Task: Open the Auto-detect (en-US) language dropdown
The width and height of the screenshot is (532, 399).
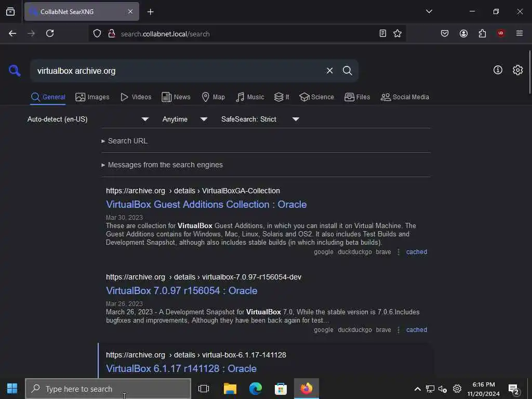Action: [x=88, y=119]
